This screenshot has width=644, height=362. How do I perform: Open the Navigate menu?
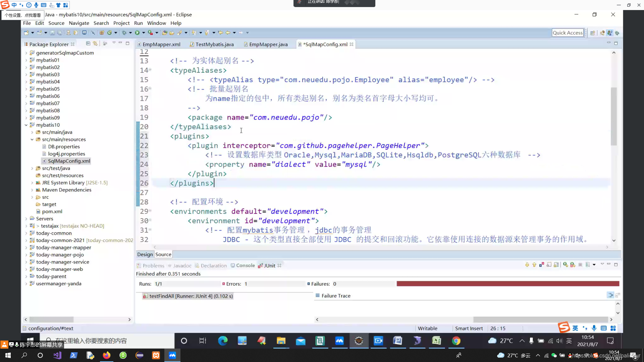[x=79, y=23]
